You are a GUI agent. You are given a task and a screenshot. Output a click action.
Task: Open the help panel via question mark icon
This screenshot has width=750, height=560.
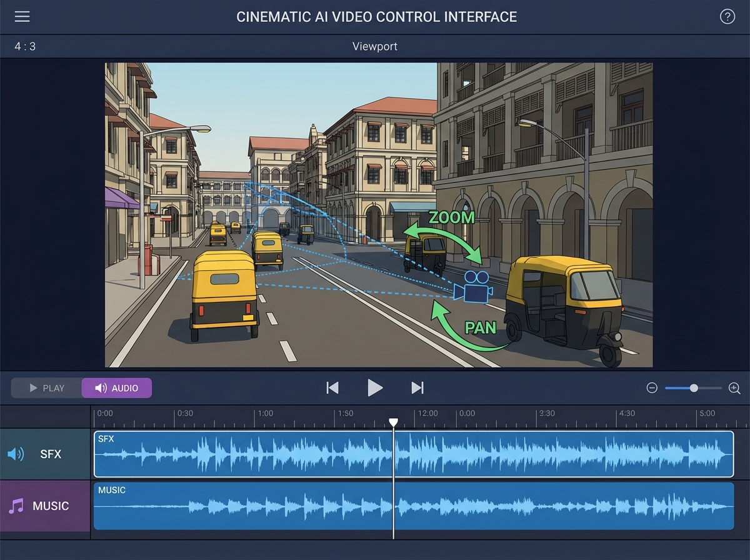click(727, 16)
